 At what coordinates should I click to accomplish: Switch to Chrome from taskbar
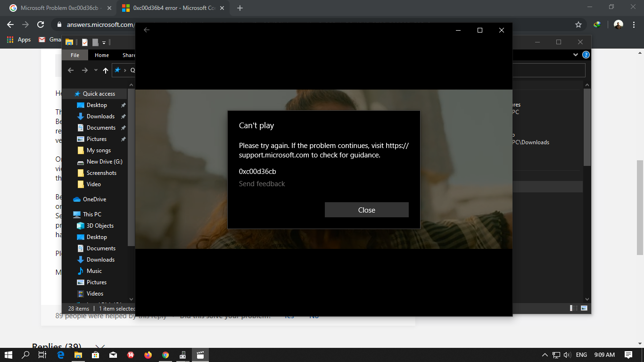pyautogui.click(x=165, y=355)
